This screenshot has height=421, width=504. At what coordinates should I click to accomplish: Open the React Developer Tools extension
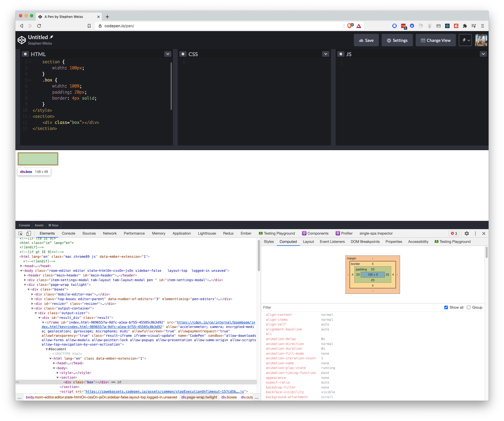point(447,26)
